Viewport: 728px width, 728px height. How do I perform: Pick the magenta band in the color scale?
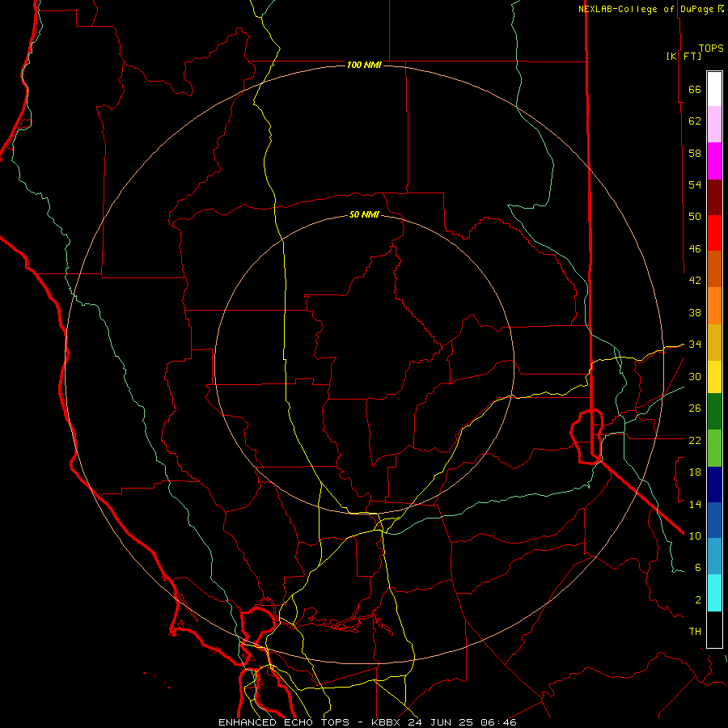coord(714,161)
